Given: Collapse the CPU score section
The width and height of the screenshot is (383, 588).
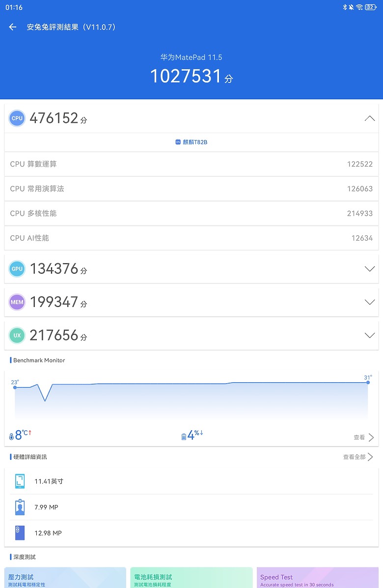Looking at the screenshot, I should click(370, 118).
